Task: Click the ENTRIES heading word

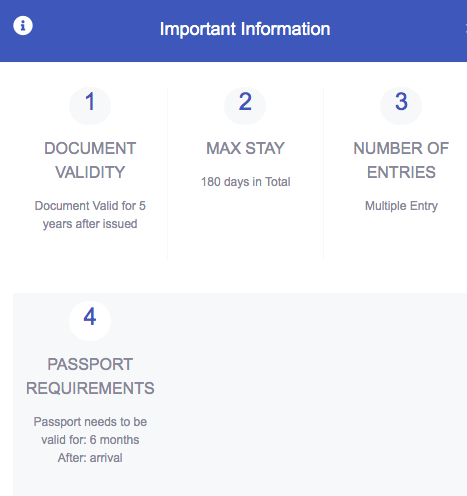Action: (401, 172)
